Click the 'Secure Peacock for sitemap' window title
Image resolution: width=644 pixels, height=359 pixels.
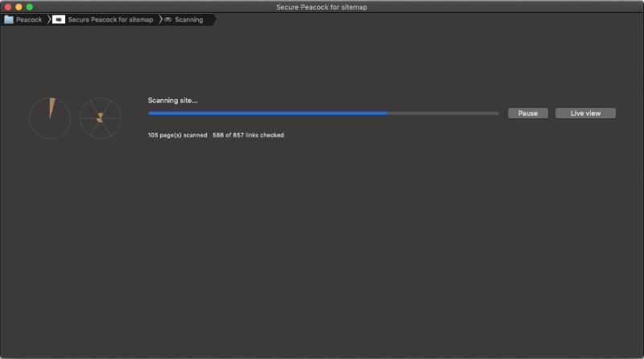(321, 7)
